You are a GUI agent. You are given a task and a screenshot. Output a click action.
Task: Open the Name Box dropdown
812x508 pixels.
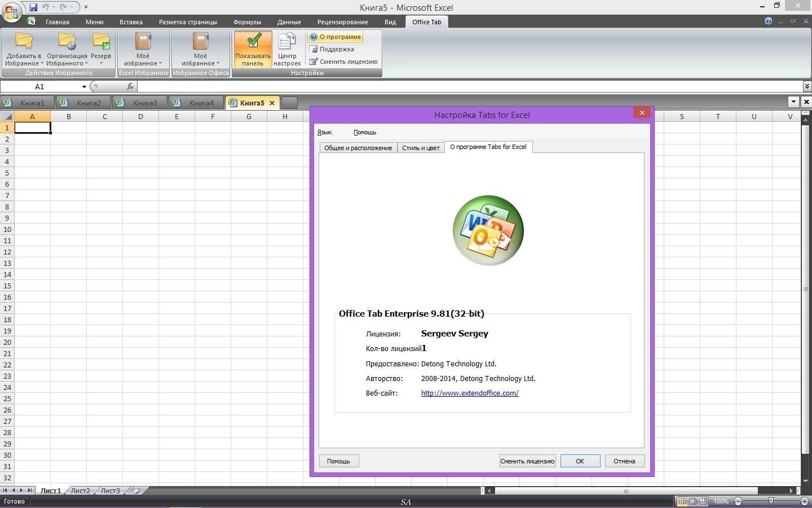tap(84, 87)
